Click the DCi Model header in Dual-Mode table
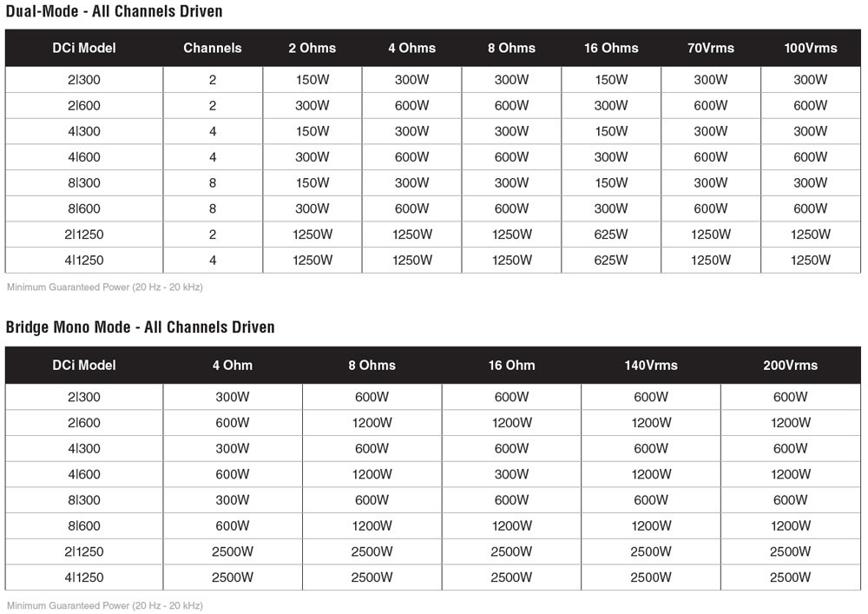 pos(84,48)
